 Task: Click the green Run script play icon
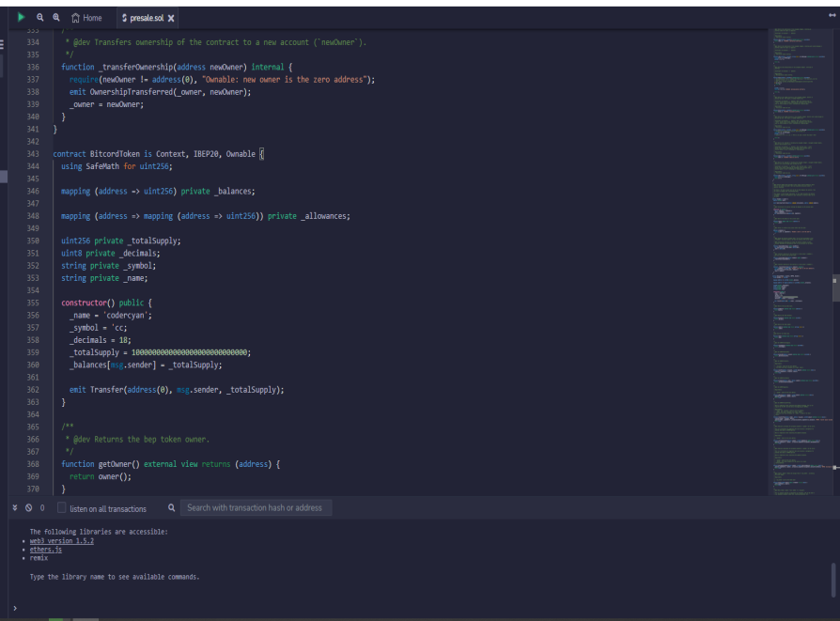21,18
